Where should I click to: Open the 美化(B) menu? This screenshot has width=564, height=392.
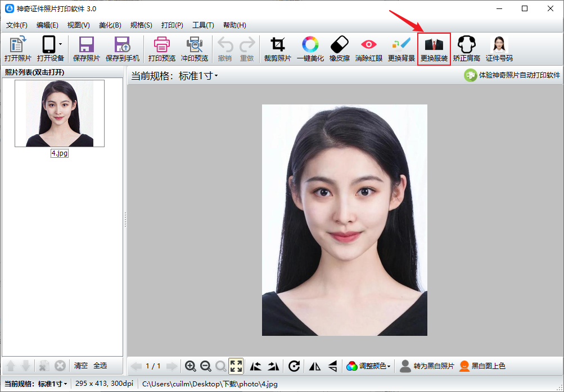110,25
